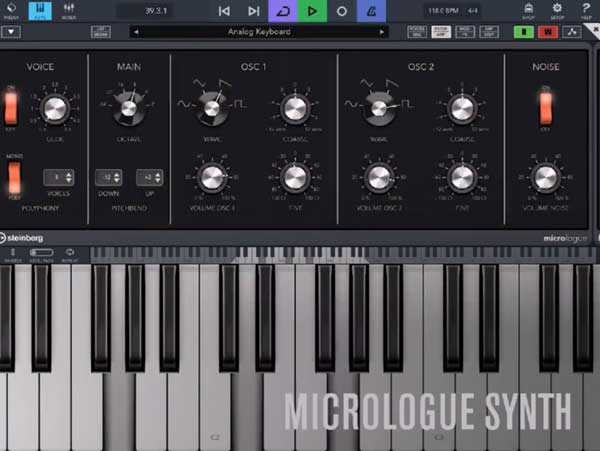Click the top-left Project/Media icon
600x451 pixels.
point(11,10)
